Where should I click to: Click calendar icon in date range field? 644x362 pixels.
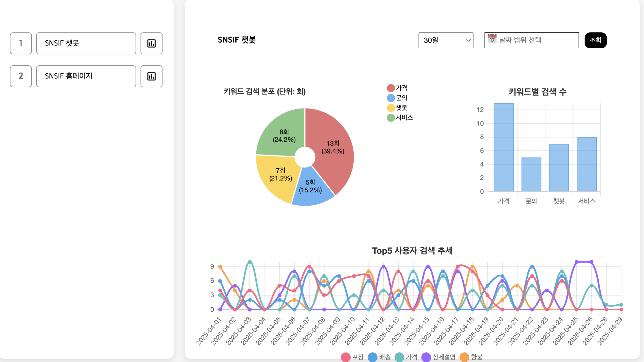tap(492, 39)
